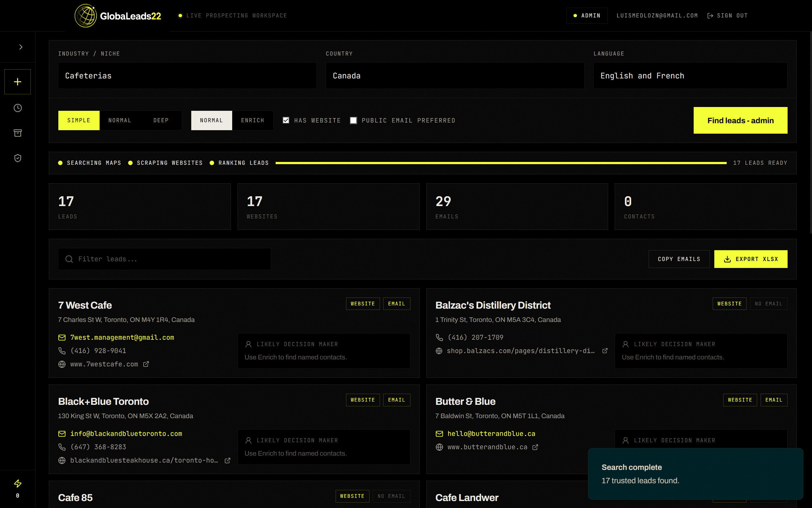Viewport: 812px width, 508px height.
Task: Uncheck the Has Website checkbox
Action: 286,120
